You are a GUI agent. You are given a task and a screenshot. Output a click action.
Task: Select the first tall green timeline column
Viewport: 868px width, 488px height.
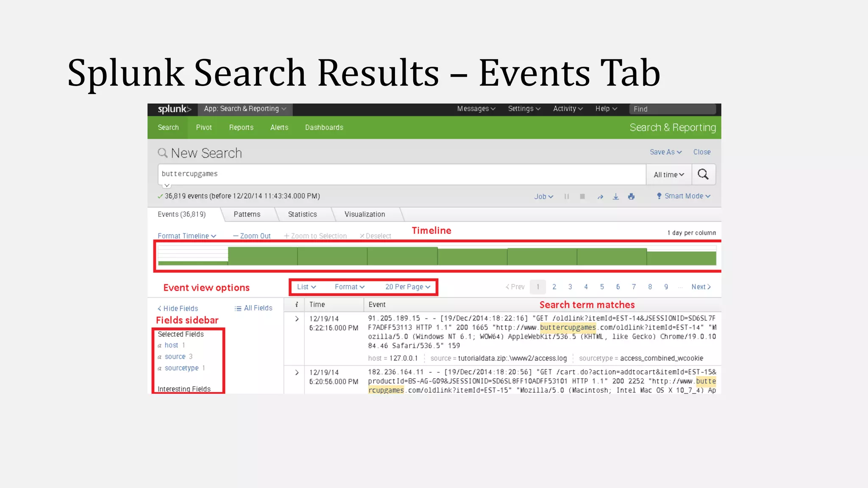click(x=263, y=256)
